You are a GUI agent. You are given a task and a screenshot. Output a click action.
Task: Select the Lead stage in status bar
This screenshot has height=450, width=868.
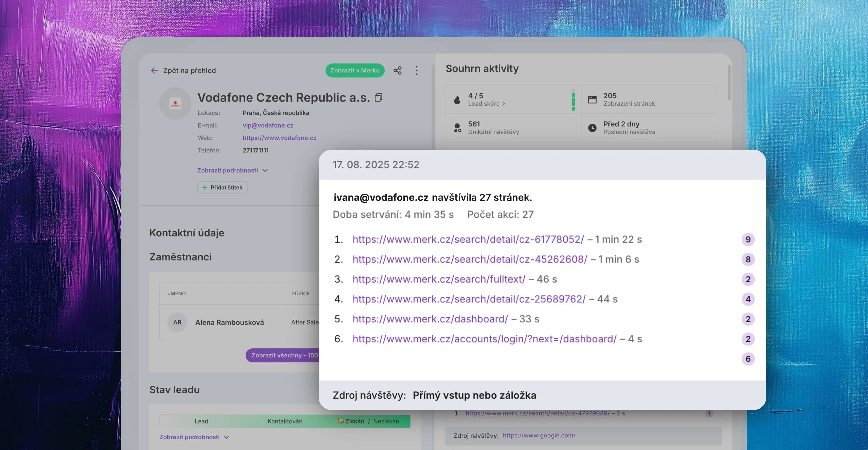pos(201,421)
